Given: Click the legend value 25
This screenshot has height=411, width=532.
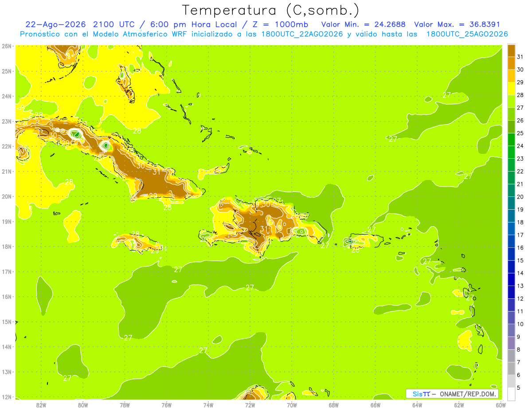Looking at the screenshot, I should click(x=520, y=133).
